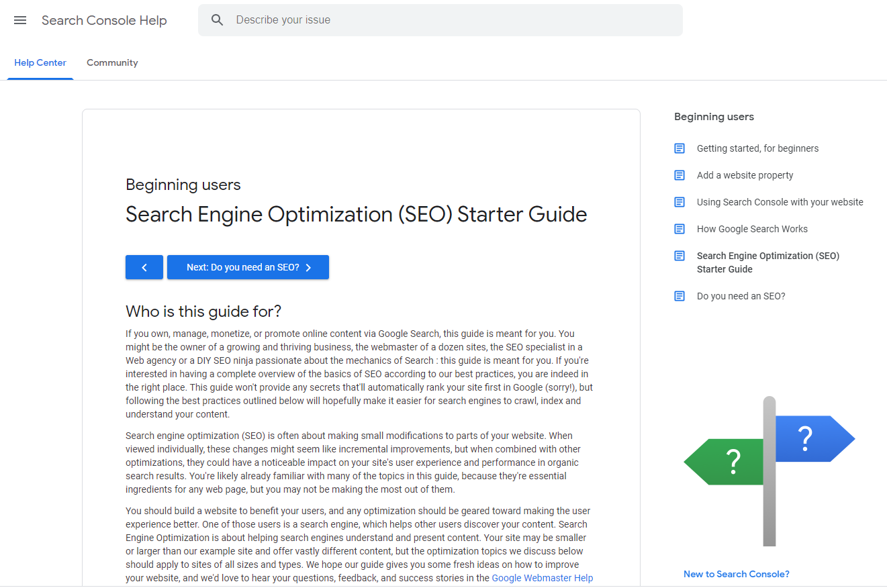Click Next: Do you need an SEO? button
This screenshot has width=887, height=588.
pyautogui.click(x=248, y=267)
